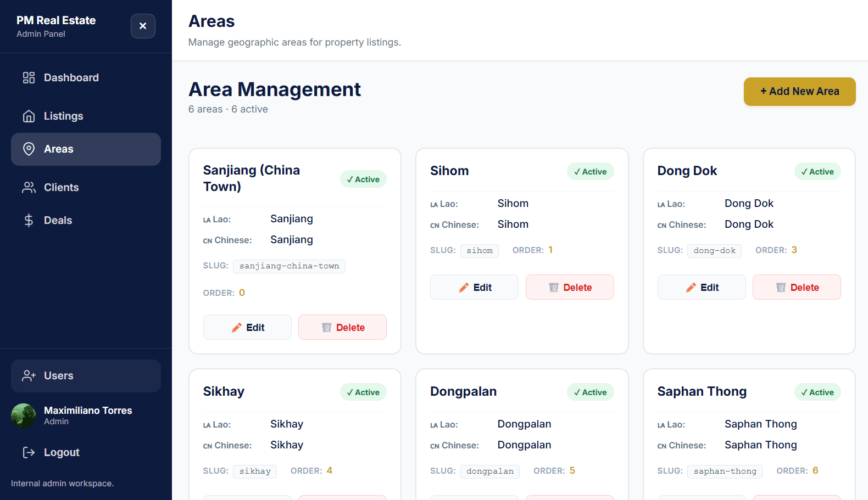
Task: Click the slug 'sanjiang-china-town'
Action: [289, 266]
